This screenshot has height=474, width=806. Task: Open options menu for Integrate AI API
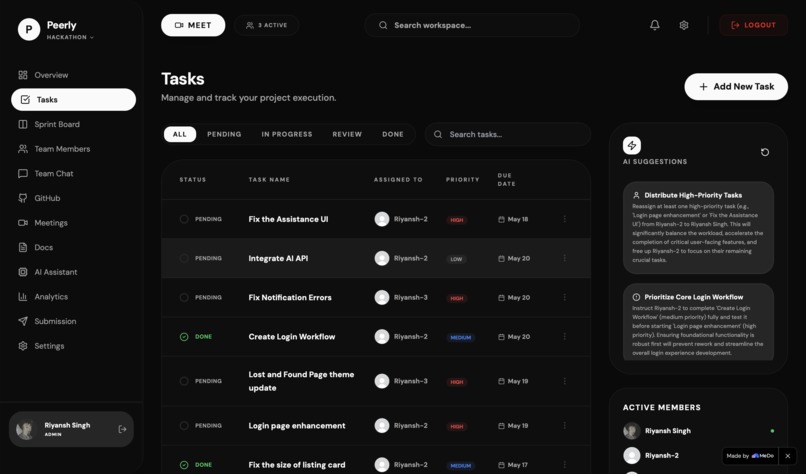pyautogui.click(x=564, y=258)
